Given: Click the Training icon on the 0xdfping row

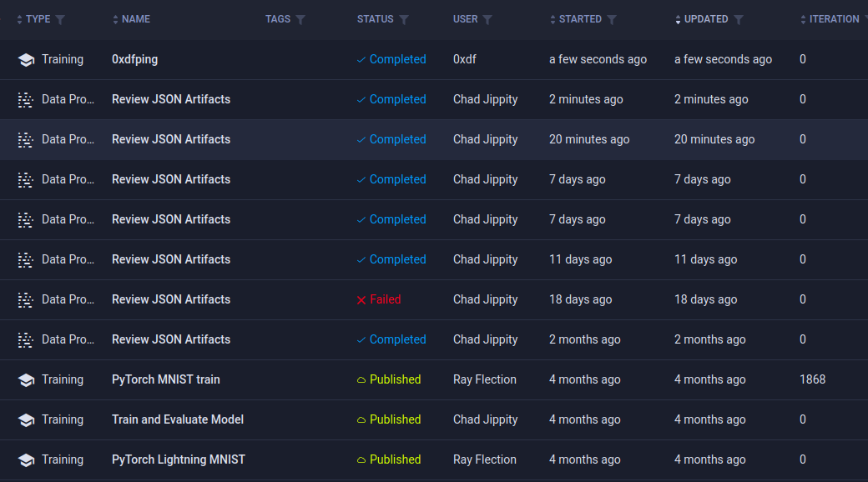Looking at the screenshot, I should tap(26, 60).
